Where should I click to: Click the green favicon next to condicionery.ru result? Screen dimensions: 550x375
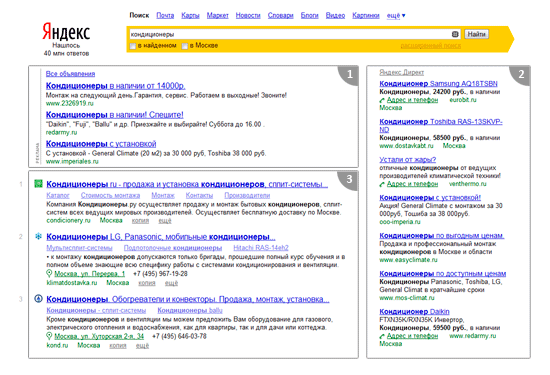[x=38, y=184]
